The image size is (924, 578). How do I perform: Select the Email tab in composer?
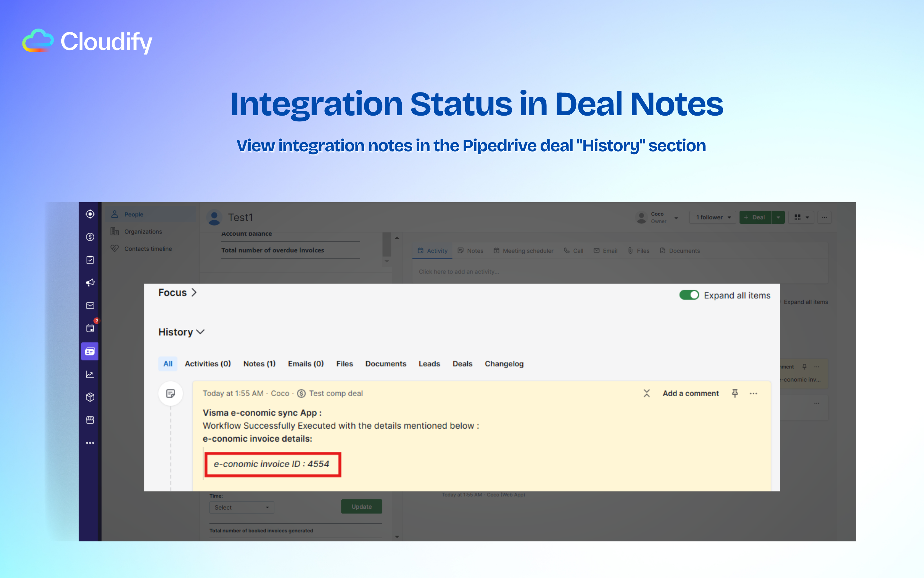[605, 251]
